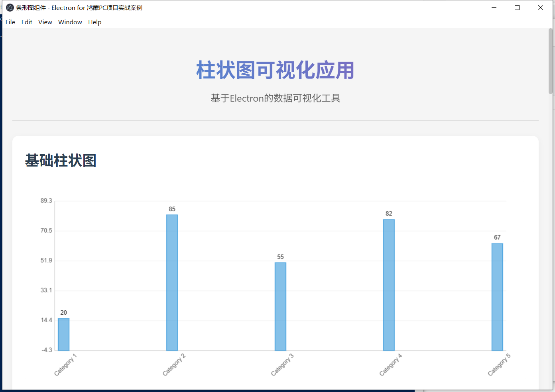This screenshot has width=555, height=392.
Task: Click the Electron app icon in title bar
Action: click(x=10, y=8)
